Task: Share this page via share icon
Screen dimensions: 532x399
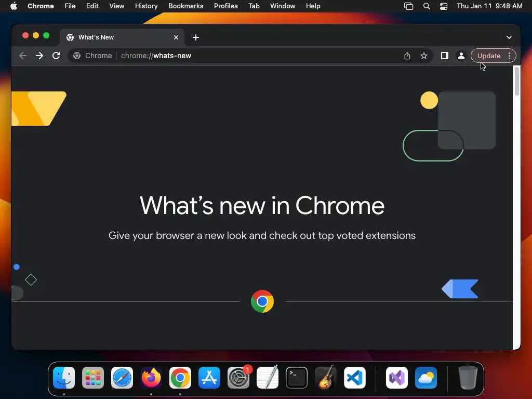Action: 407,56
